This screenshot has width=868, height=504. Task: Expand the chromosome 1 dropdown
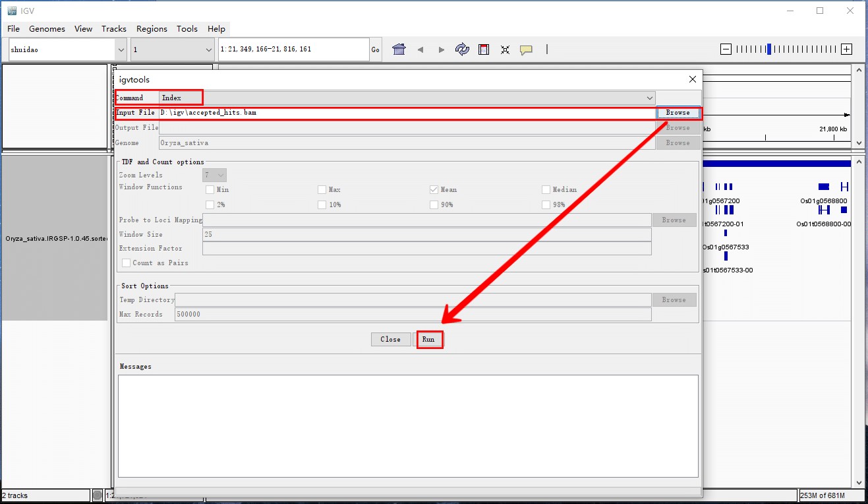208,49
